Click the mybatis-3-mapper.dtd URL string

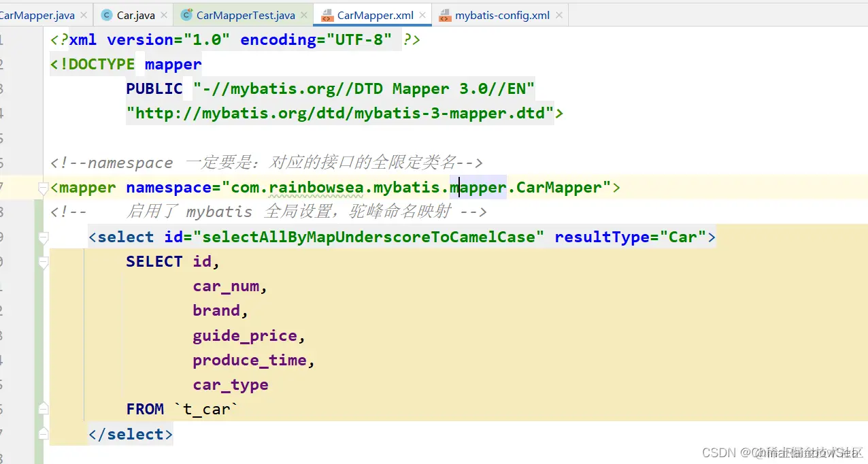click(340, 114)
